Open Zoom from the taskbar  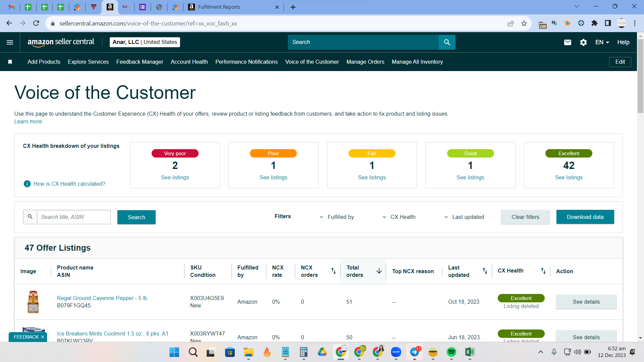tap(396, 352)
